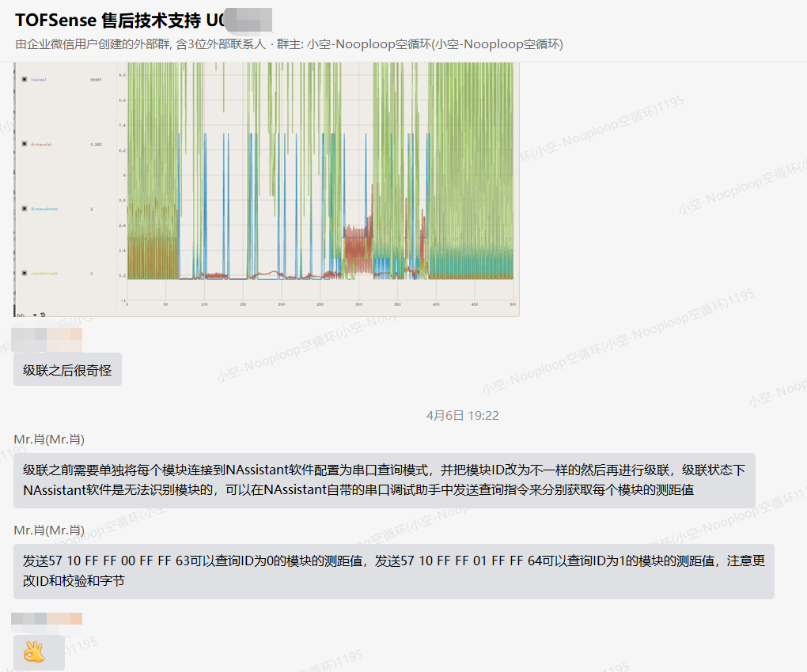The height and width of the screenshot is (672, 807).
Task: Click the distance(m) value 0.262 in chart
Action: coord(96,144)
